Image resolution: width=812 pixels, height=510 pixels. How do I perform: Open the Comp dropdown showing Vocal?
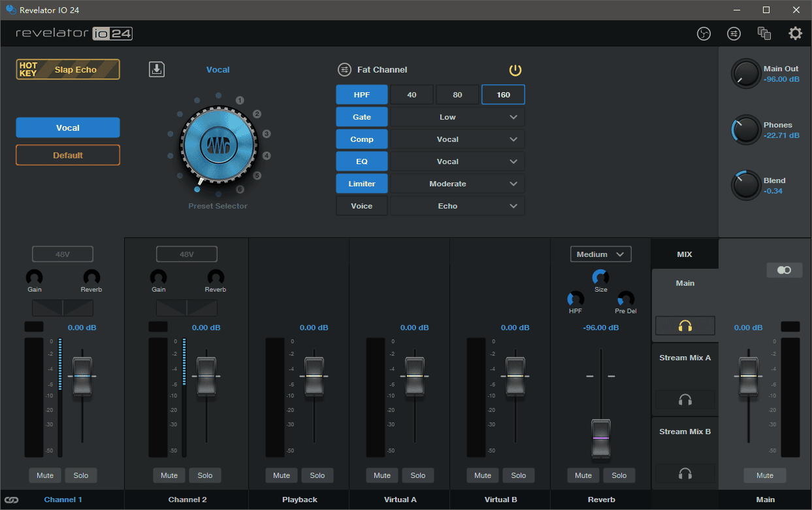click(457, 139)
